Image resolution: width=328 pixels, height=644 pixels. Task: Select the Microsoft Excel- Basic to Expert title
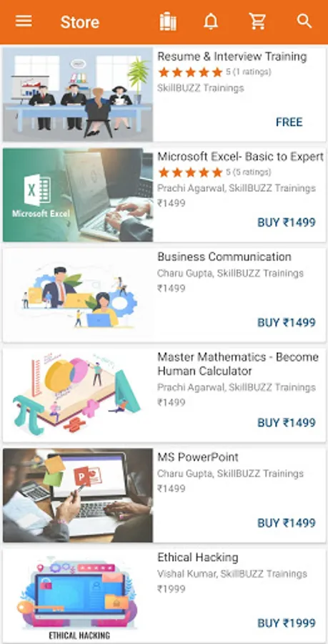[241, 157]
